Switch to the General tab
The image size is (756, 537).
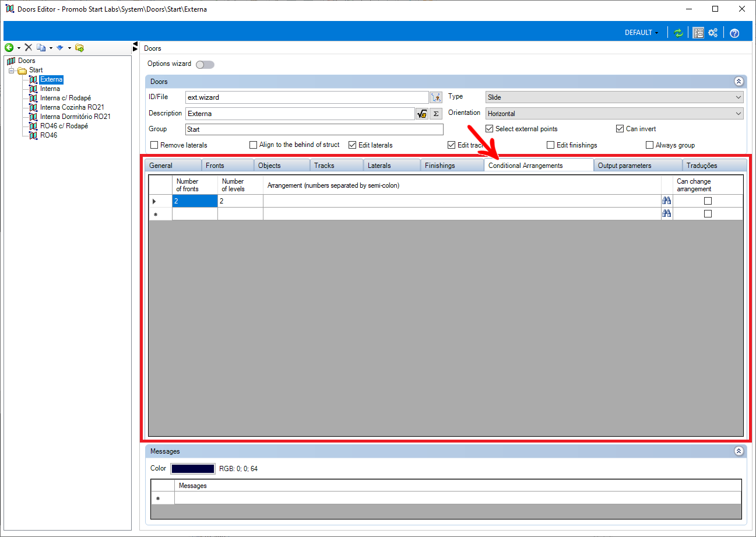tap(173, 166)
